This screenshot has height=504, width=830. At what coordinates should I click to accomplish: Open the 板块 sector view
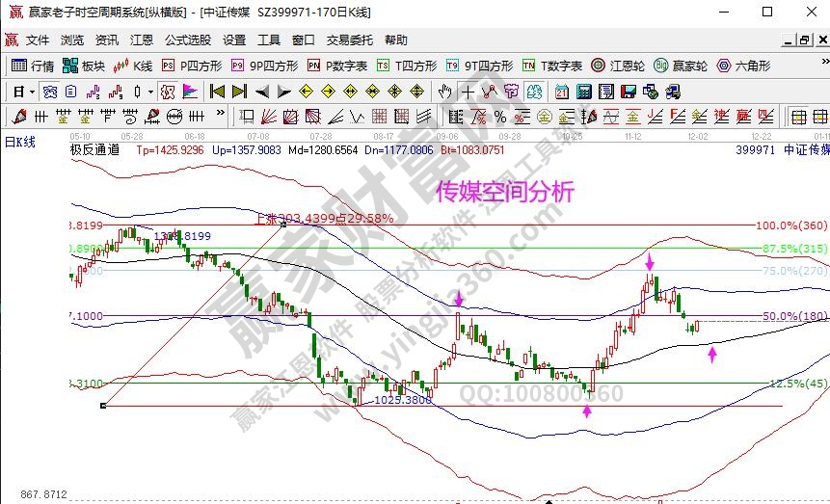tap(84, 66)
